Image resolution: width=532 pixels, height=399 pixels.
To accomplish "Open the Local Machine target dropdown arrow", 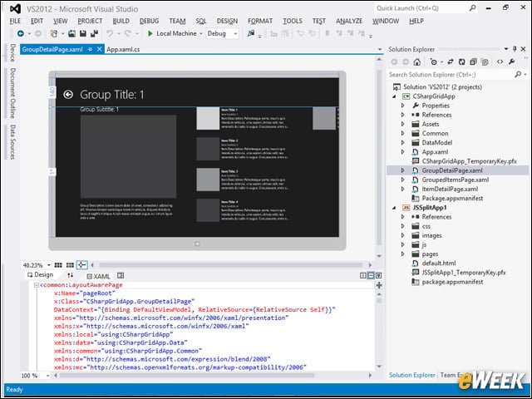I will click(x=201, y=33).
